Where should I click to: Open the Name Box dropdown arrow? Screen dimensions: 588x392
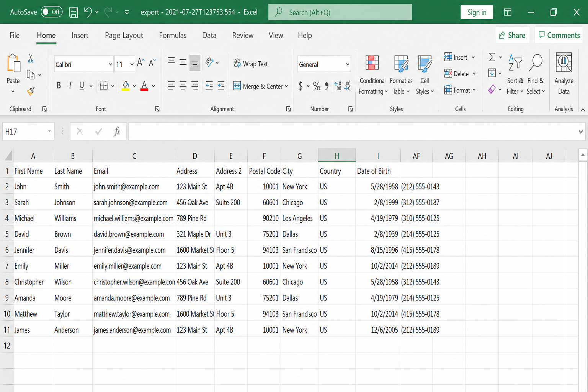(49, 131)
